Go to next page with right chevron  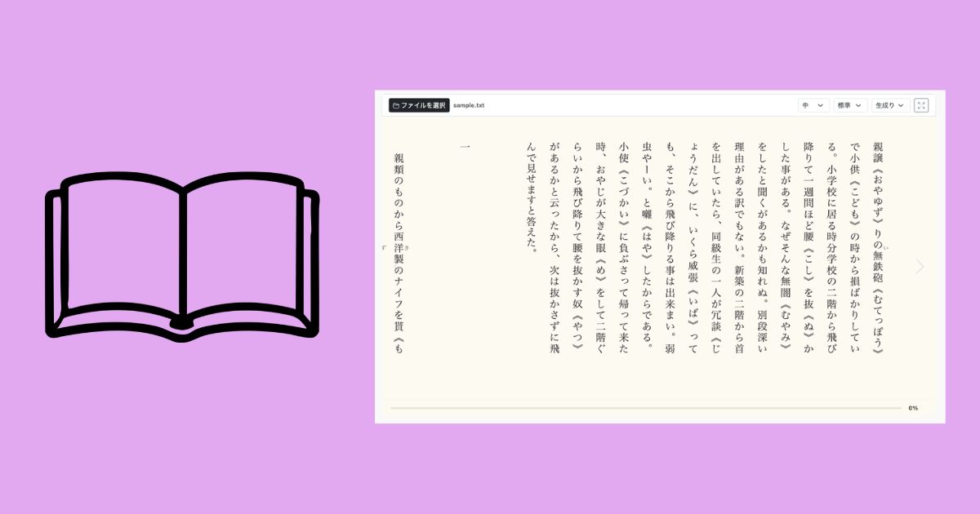(920, 266)
